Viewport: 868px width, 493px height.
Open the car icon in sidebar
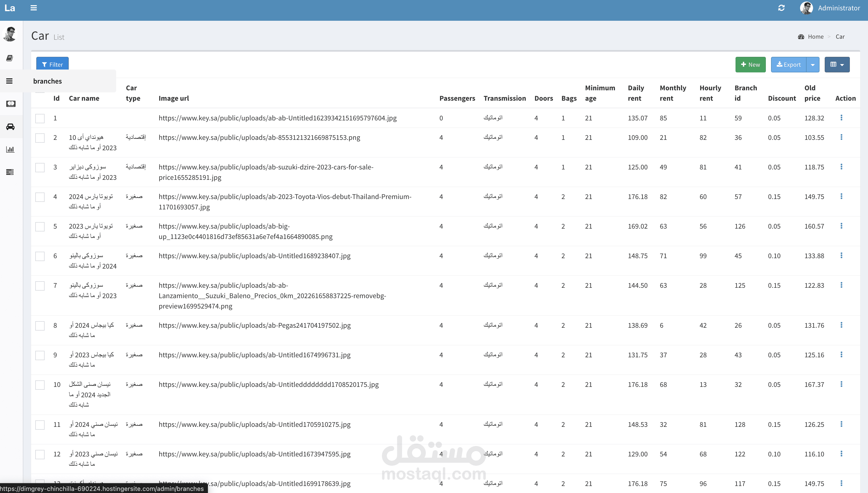[10, 127]
